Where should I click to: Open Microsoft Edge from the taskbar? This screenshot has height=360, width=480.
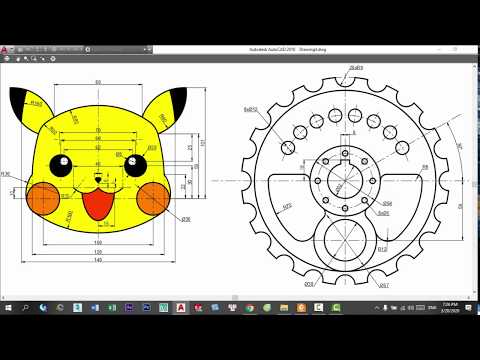(43, 308)
